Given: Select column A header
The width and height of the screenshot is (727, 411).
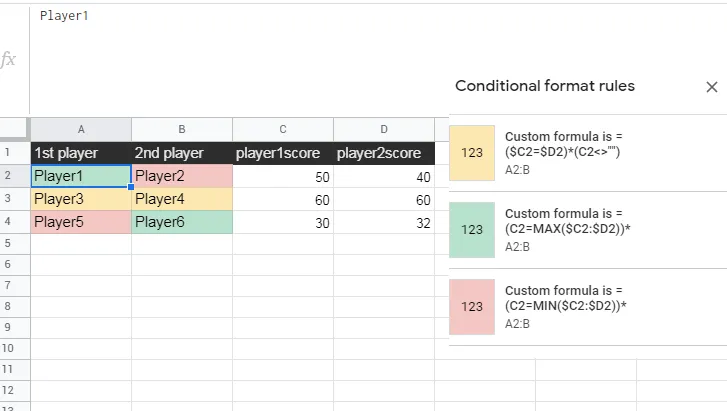Looking at the screenshot, I should tap(81, 129).
